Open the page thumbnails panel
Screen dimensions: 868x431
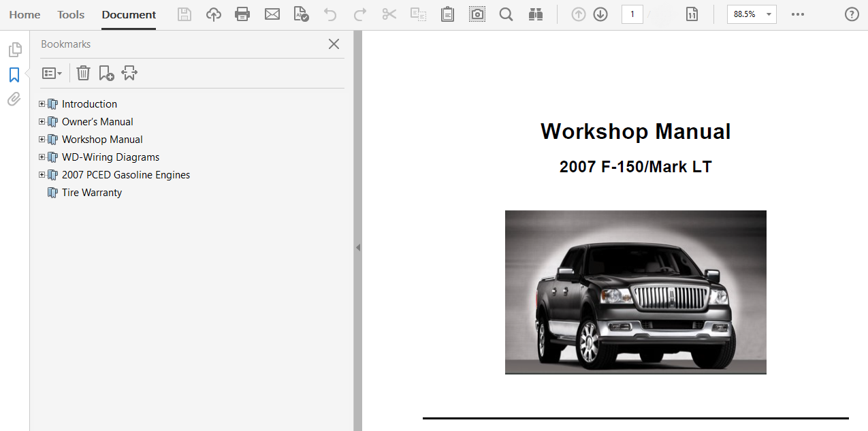point(14,50)
